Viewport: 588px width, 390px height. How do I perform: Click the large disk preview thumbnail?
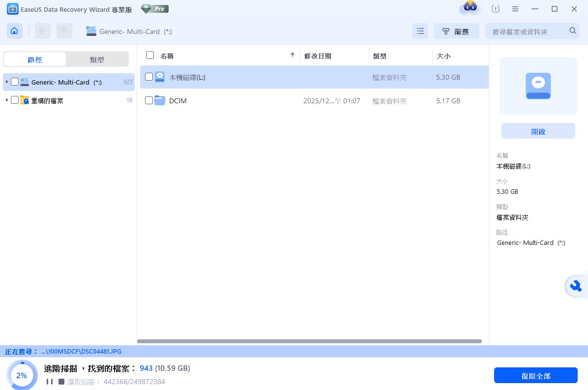coord(538,86)
